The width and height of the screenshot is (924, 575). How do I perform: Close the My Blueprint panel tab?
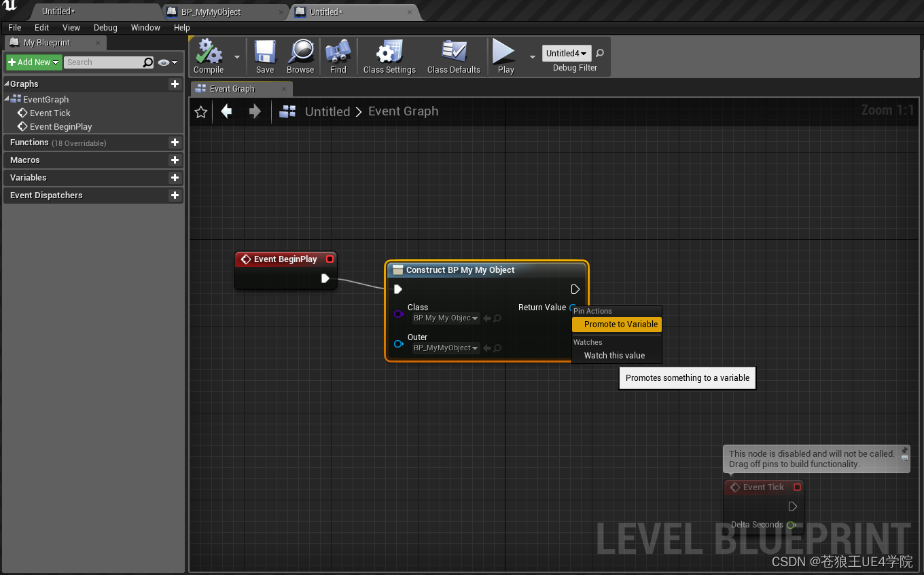click(98, 42)
